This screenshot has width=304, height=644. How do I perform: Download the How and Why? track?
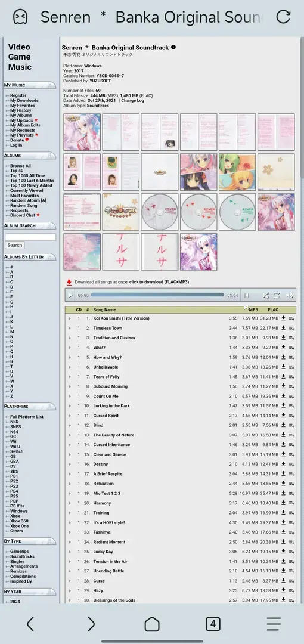(284, 357)
